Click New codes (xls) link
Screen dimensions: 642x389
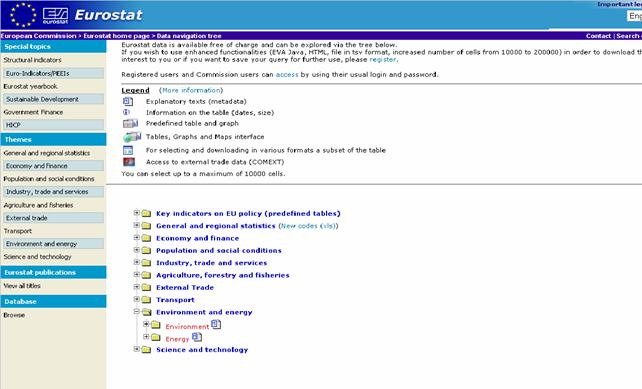tap(308, 226)
